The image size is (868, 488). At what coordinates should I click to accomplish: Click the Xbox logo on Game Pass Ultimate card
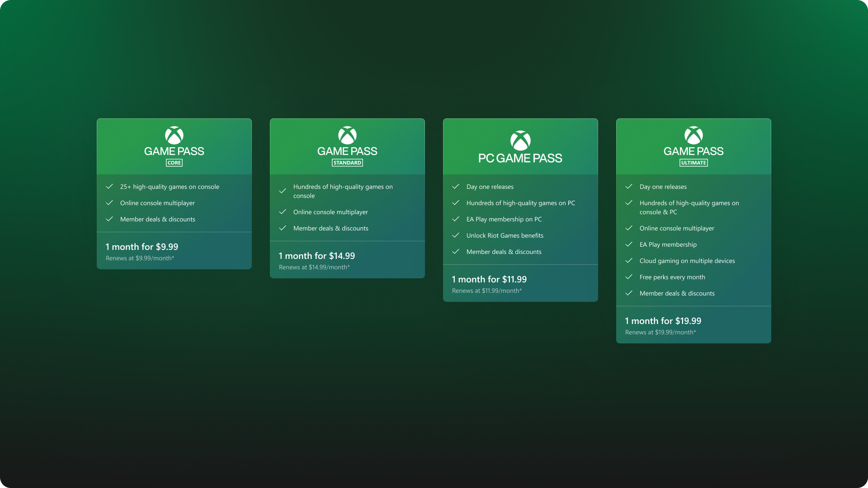coord(694,136)
